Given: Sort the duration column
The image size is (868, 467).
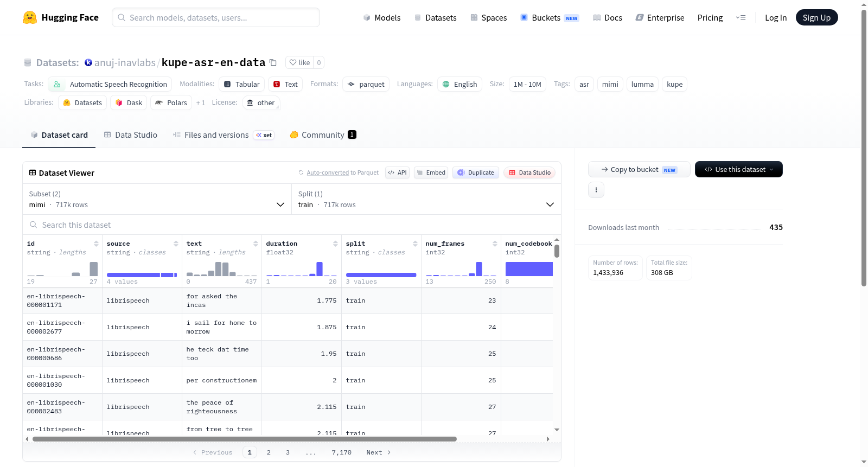Looking at the screenshot, I should (335, 244).
